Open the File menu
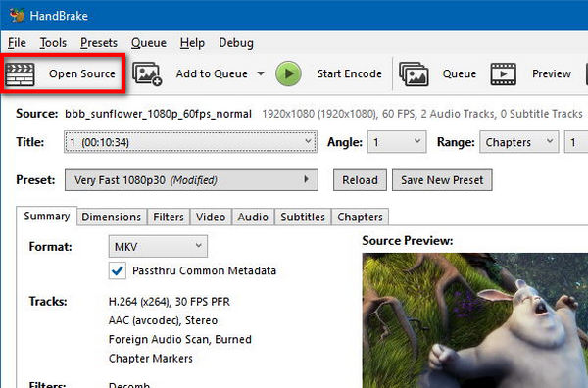588x388 pixels. pyautogui.click(x=17, y=43)
